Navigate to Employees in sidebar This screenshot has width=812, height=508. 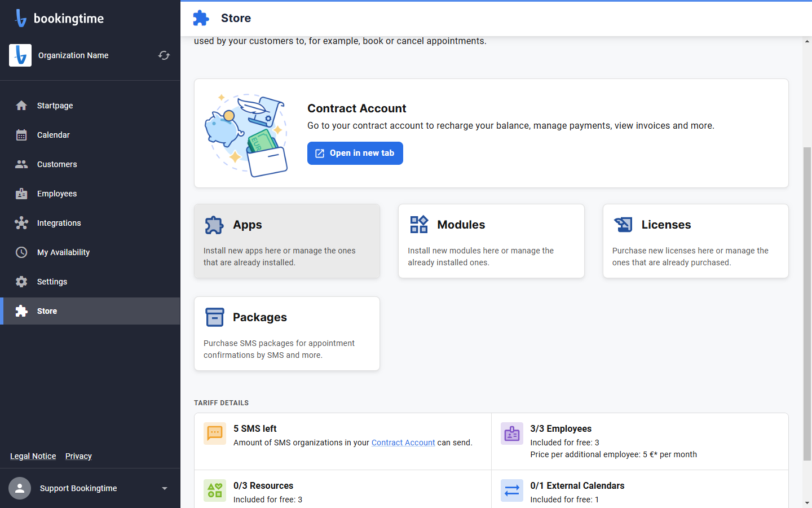90,194
